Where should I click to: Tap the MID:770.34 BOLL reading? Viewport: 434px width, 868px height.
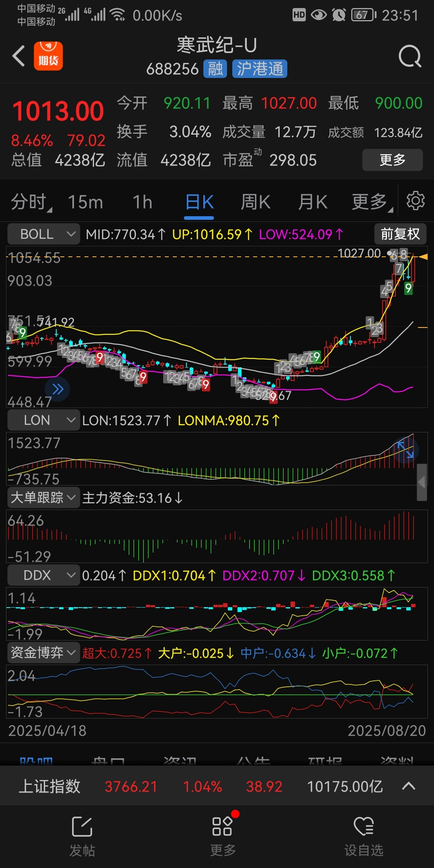[x=125, y=234]
